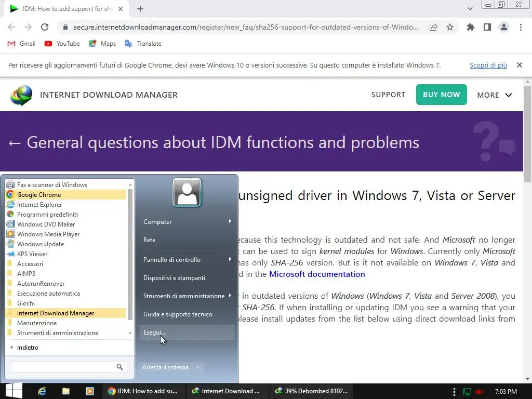Open Maps bookmark
This screenshot has height=399, width=532.
coord(102,44)
